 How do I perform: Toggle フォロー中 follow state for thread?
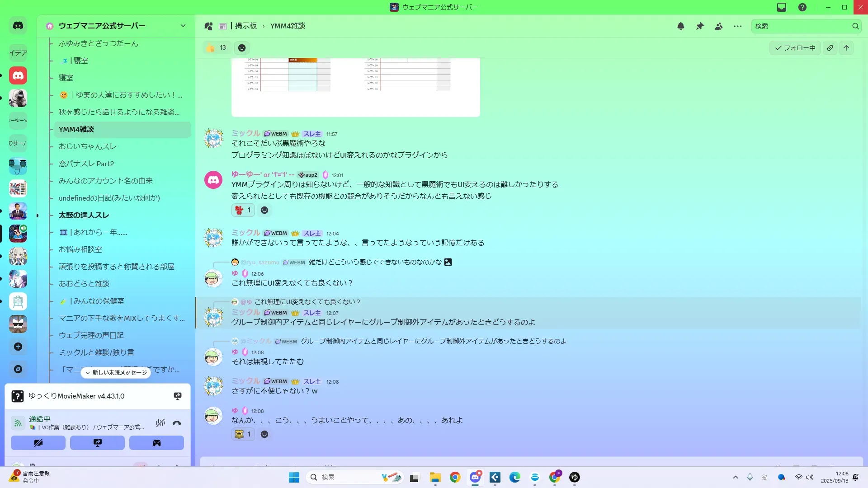tap(795, 48)
